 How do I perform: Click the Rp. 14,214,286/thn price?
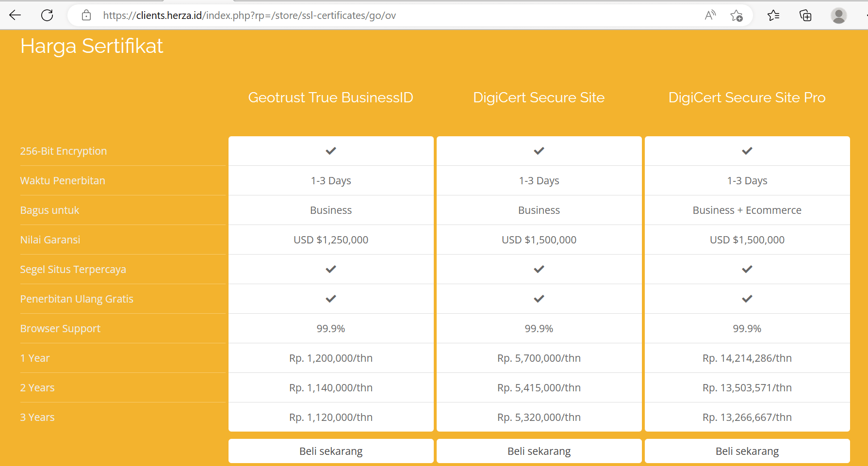747,358
